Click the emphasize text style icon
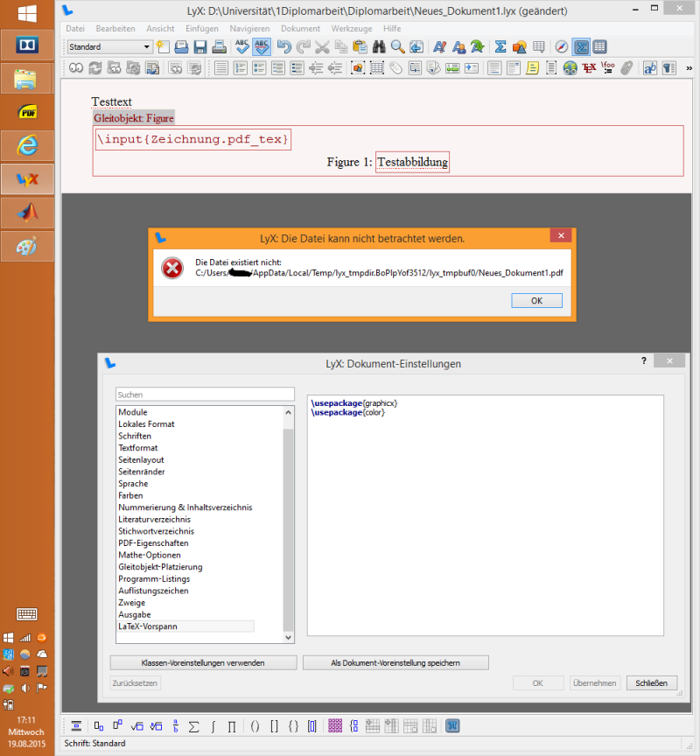This screenshot has width=700, height=756. pyautogui.click(x=439, y=46)
